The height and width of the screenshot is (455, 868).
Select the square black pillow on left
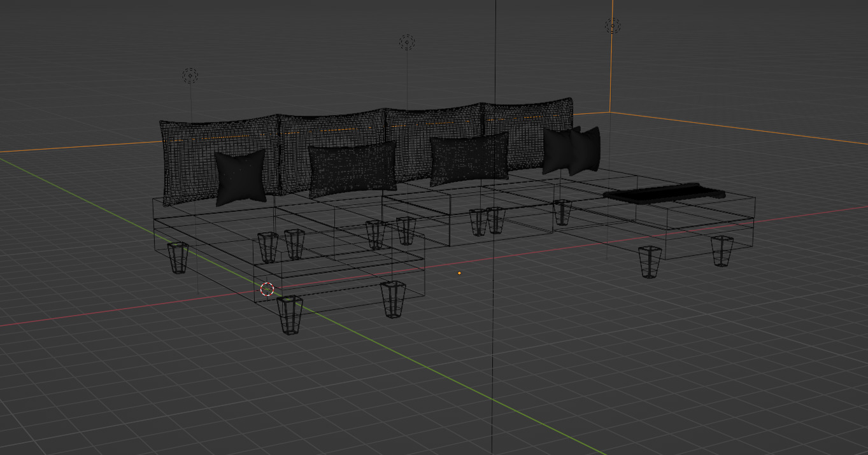point(240,178)
